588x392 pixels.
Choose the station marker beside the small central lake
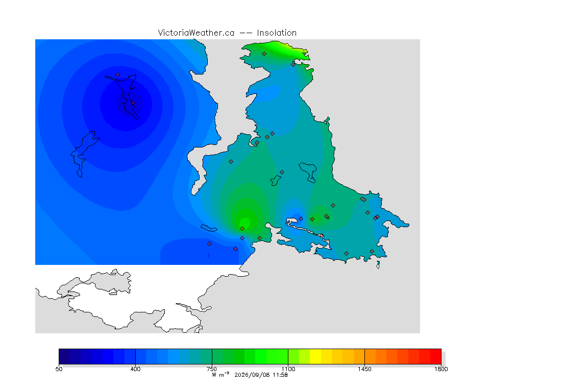(x=282, y=173)
